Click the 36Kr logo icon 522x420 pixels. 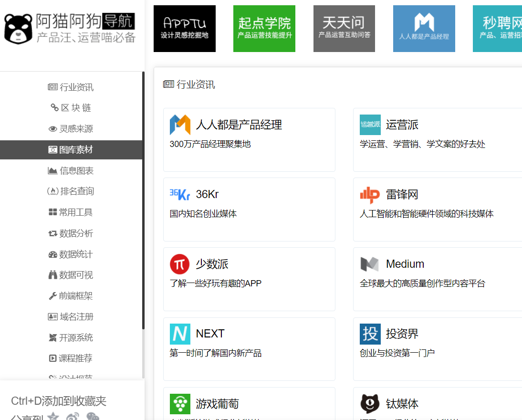180,194
